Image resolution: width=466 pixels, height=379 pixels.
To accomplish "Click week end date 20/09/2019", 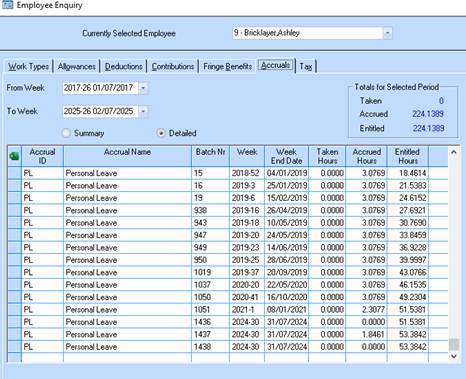I will click(287, 272).
